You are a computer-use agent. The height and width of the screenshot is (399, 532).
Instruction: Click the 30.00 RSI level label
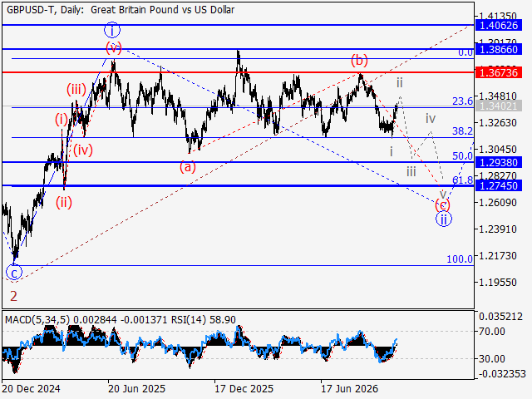[x=491, y=358]
